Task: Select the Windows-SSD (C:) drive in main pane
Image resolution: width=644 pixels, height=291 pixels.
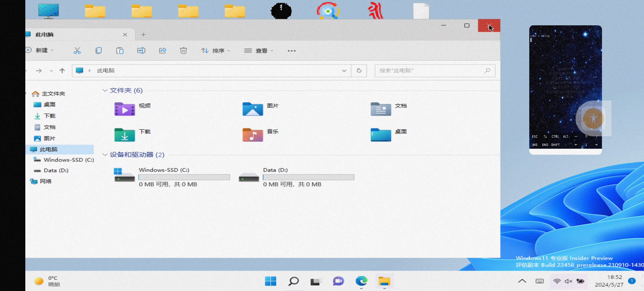Action: (x=172, y=177)
